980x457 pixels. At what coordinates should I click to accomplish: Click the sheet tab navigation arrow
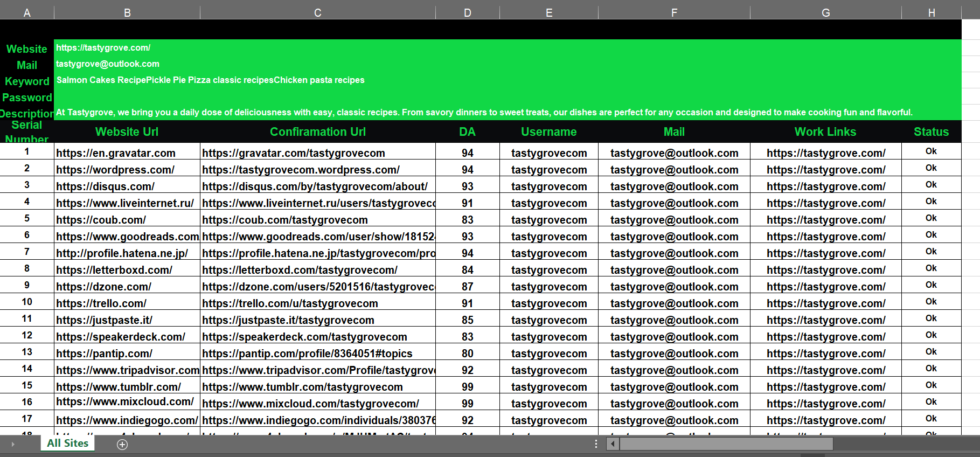coord(13,444)
